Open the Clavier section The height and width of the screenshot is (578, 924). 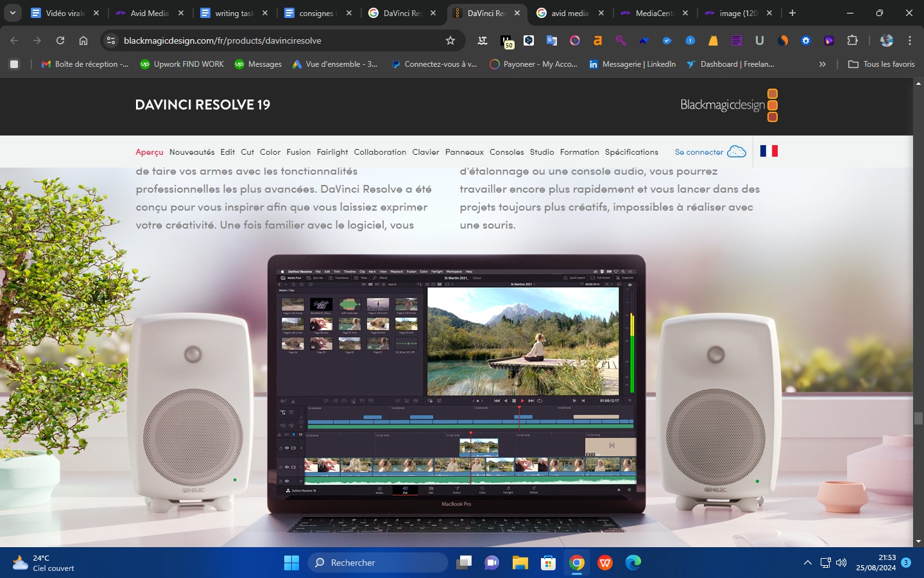point(425,152)
